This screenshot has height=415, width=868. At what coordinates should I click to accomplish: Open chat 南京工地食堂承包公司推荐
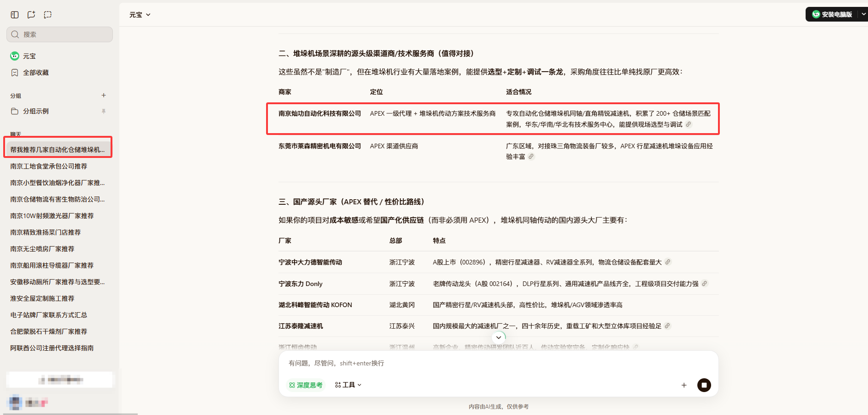49,166
